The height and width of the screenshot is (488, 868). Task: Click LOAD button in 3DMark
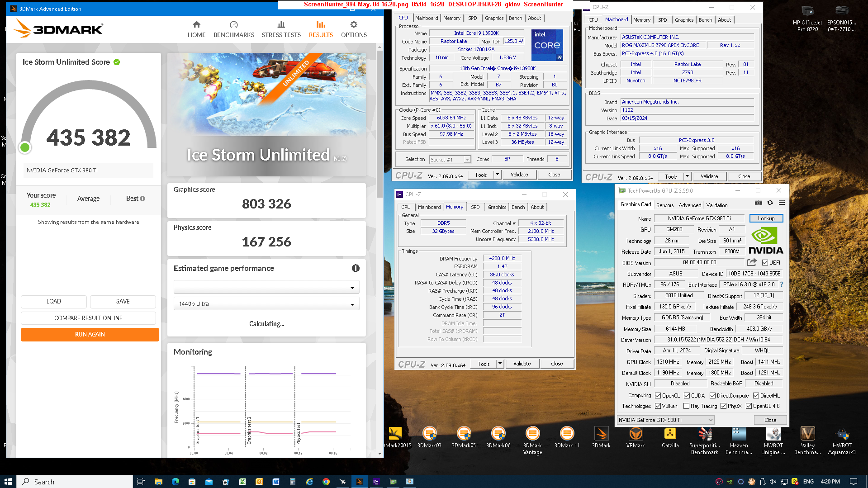(x=53, y=301)
